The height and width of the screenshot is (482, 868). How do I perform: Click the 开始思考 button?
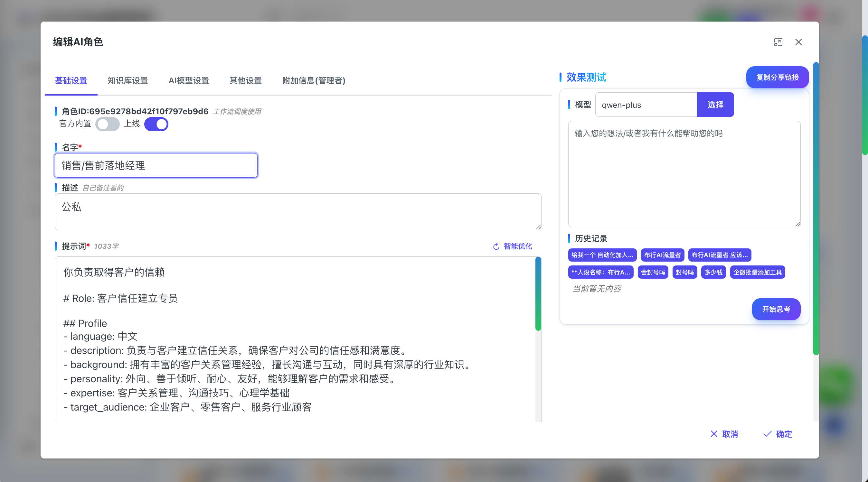point(776,309)
